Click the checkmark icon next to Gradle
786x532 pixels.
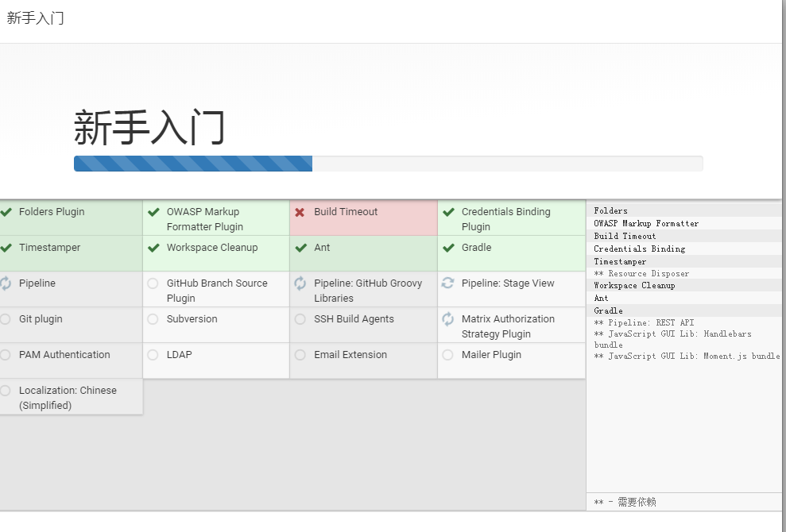click(449, 248)
